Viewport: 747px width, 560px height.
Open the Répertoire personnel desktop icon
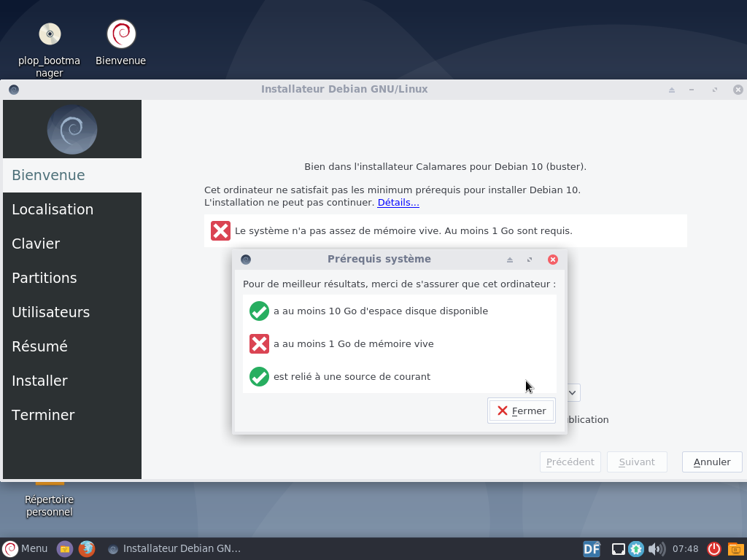pos(50,500)
